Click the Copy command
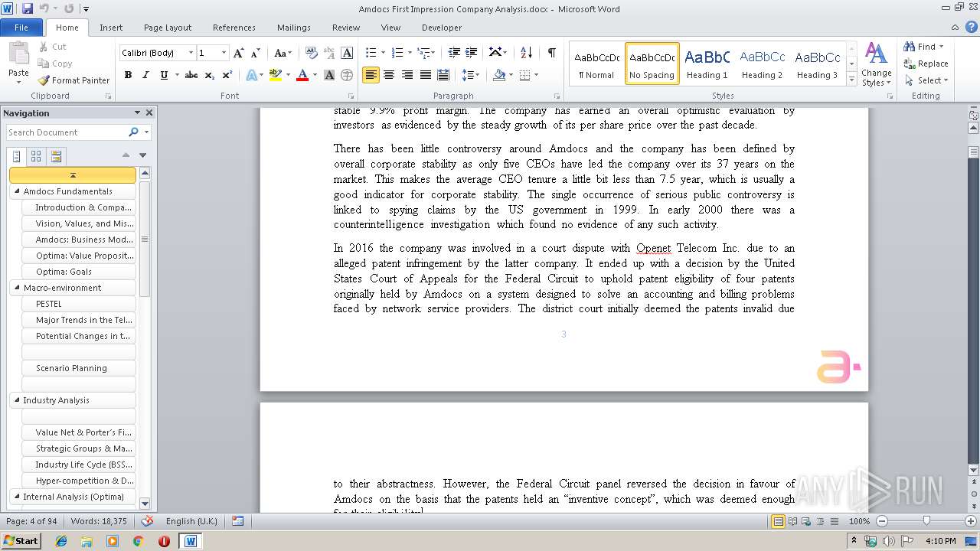 tap(55, 64)
